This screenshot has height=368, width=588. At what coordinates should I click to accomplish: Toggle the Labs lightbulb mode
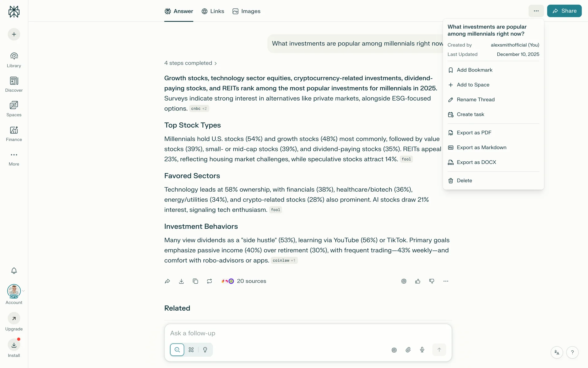click(x=205, y=350)
